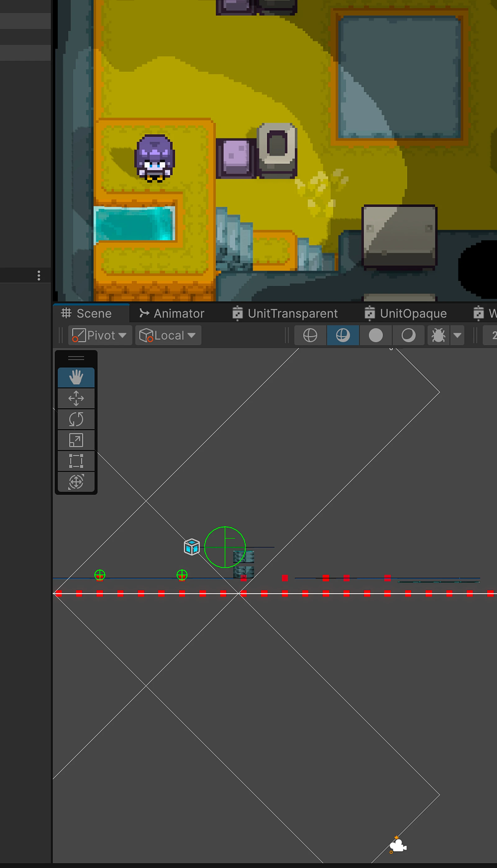
Task: Open the Pivot handle position dropdown
Action: point(100,335)
